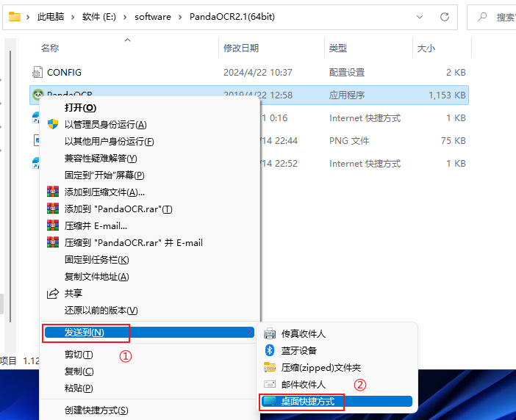Click 软件 (E:) breadcrumb segment
Viewport: 516px width, 420px height.
(99, 17)
